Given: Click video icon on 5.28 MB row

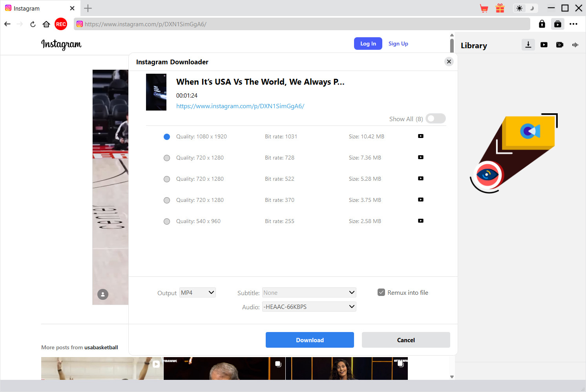Looking at the screenshot, I should click(x=421, y=178).
